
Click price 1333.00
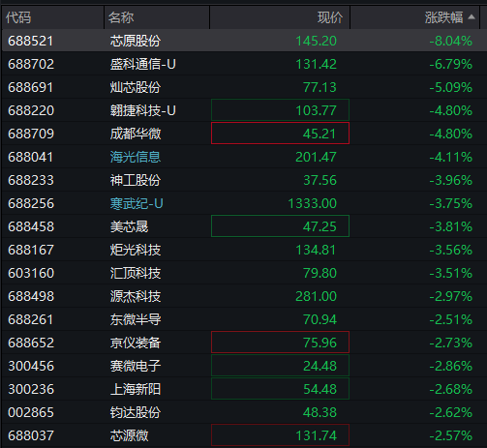(312, 203)
